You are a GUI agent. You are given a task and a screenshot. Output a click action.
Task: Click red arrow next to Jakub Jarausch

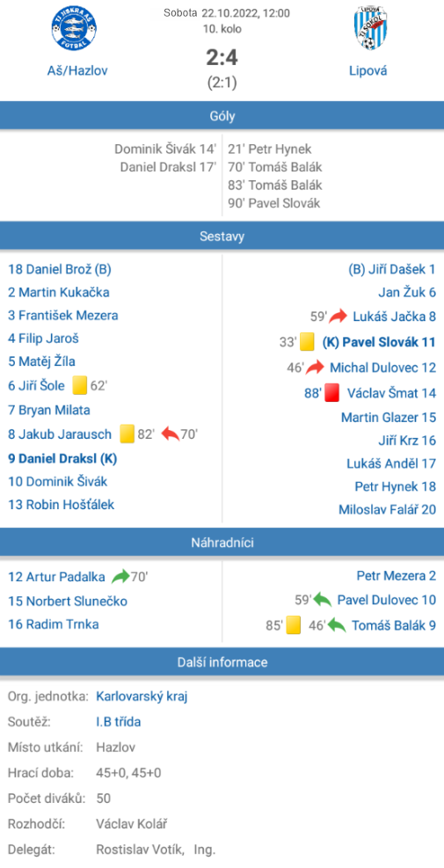click(x=170, y=434)
